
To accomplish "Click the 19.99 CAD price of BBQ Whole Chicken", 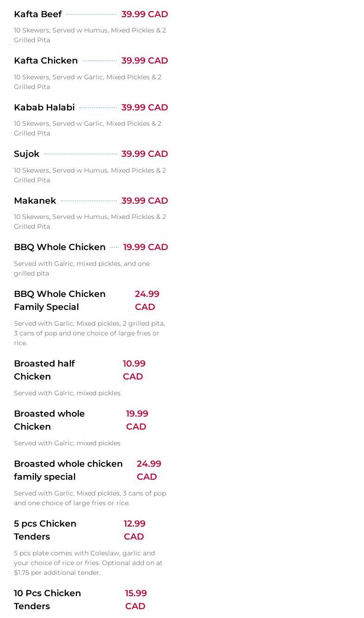I will click(146, 247).
